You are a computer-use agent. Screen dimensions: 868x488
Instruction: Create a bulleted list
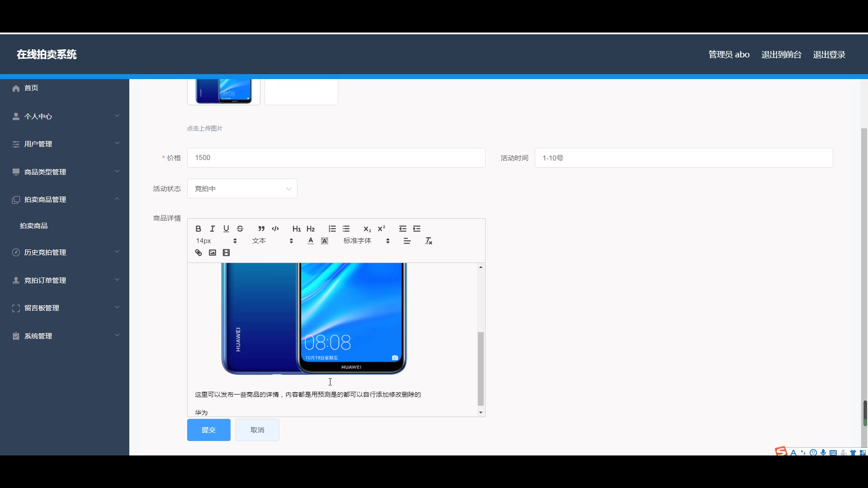tap(346, 229)
